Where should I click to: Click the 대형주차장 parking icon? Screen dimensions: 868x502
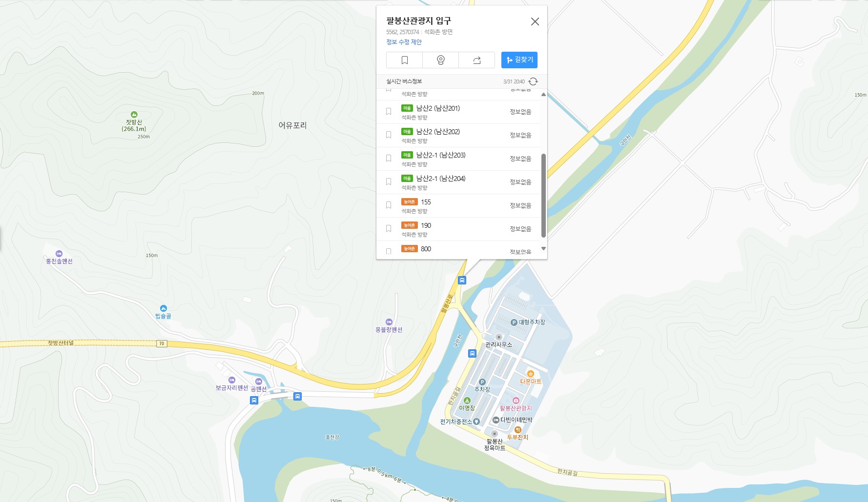click(514, 322)
